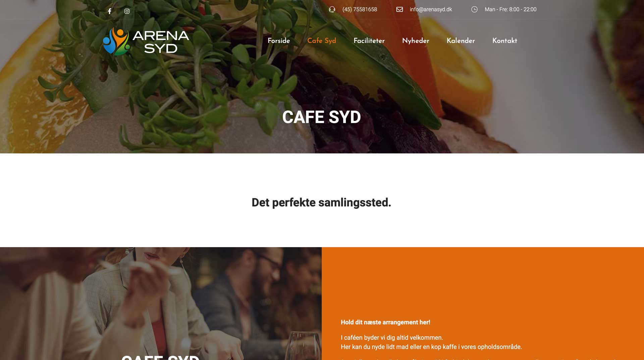Click the CAFE SYD hero heading
This screenshot has width=644, height=360.
[x=321, y=117]
